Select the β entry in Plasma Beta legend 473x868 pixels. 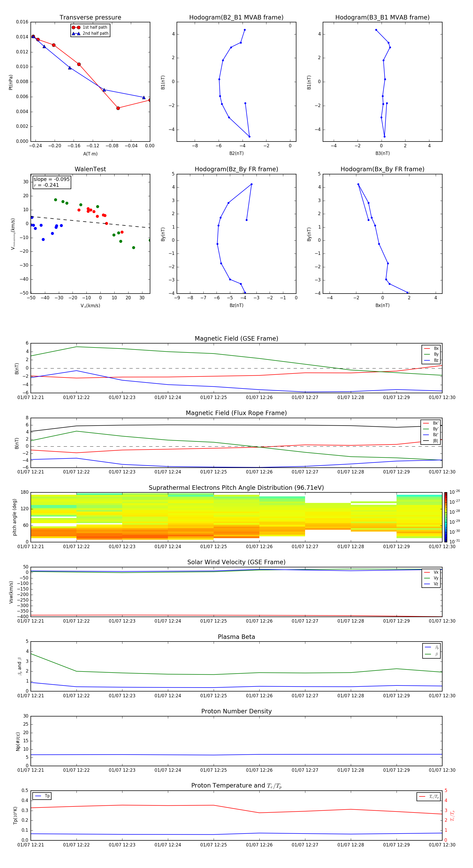coord(431,654)
